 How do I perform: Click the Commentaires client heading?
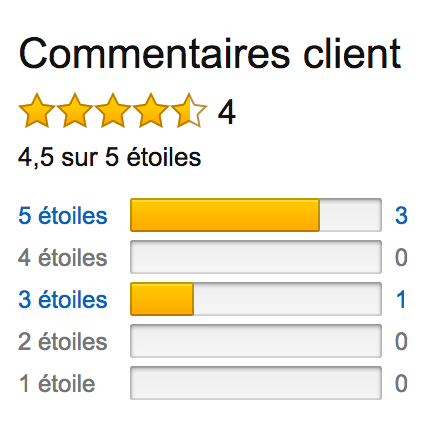coord(210,53)
